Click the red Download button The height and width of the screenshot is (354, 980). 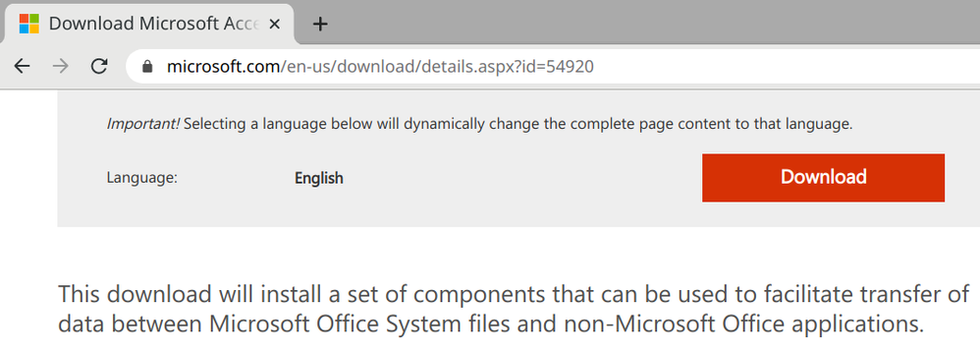tap(823, 178)
